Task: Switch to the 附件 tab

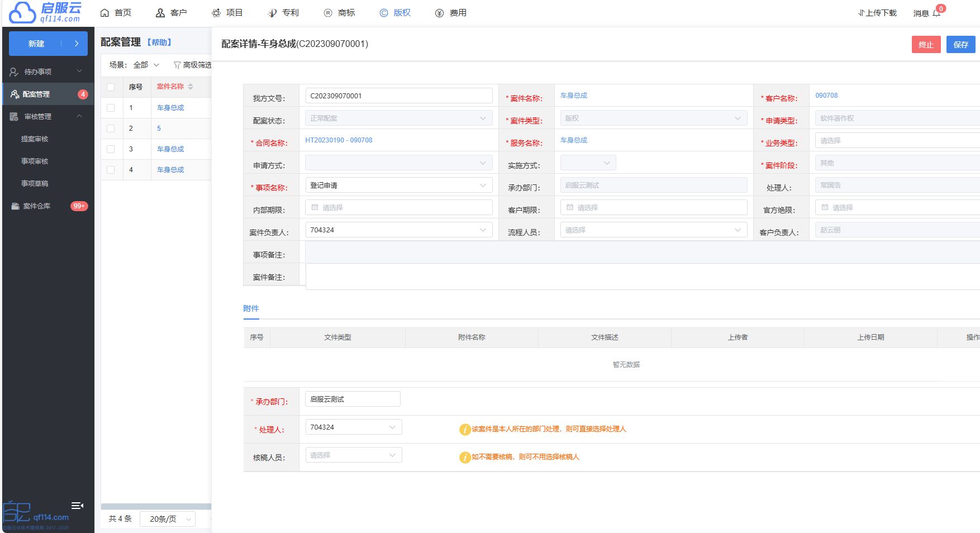Action: 251,308
